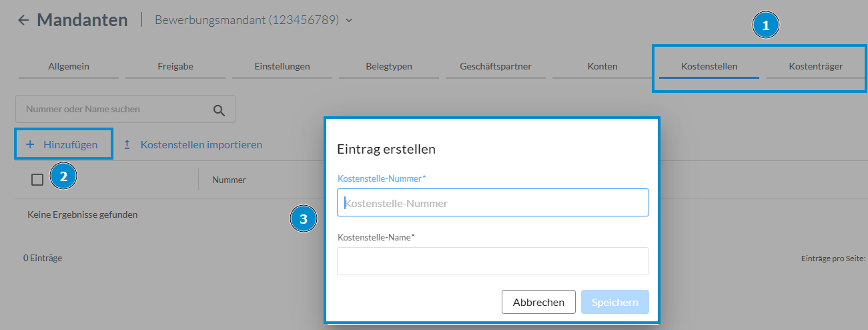This screenshot has width=868, height=330.
Task: Focus the Kostenstelle-Name input field
Action: (x=493, y=261)
